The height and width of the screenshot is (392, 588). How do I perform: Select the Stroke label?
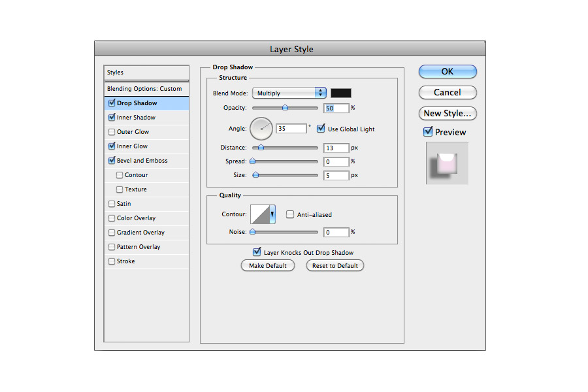(x=125, y=261)
